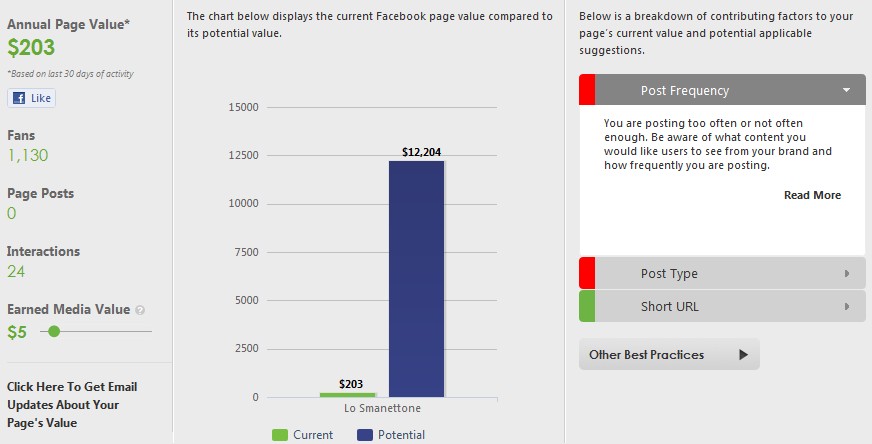Viewport: 872px width, 444px height.
Task: Click the red Post Frequency status indicator
Action: (x=587, y=90)
